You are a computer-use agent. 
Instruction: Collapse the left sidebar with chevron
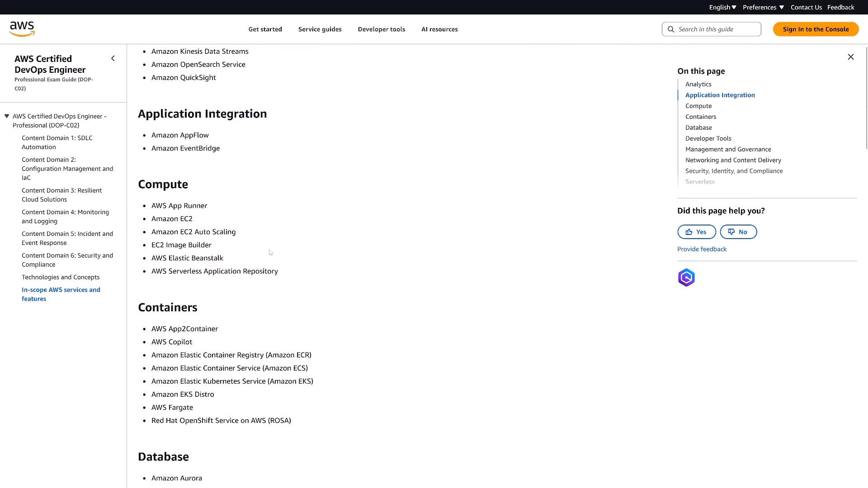point(113,58)
